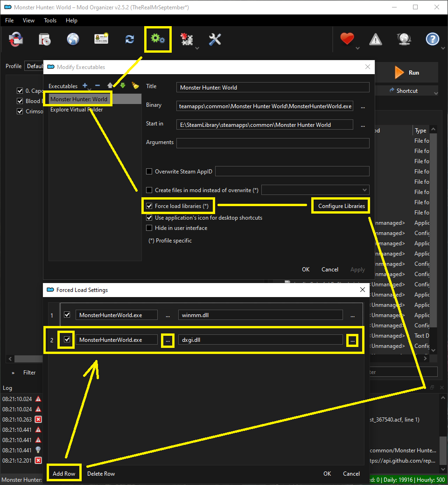Open the Tools menu

50,21
